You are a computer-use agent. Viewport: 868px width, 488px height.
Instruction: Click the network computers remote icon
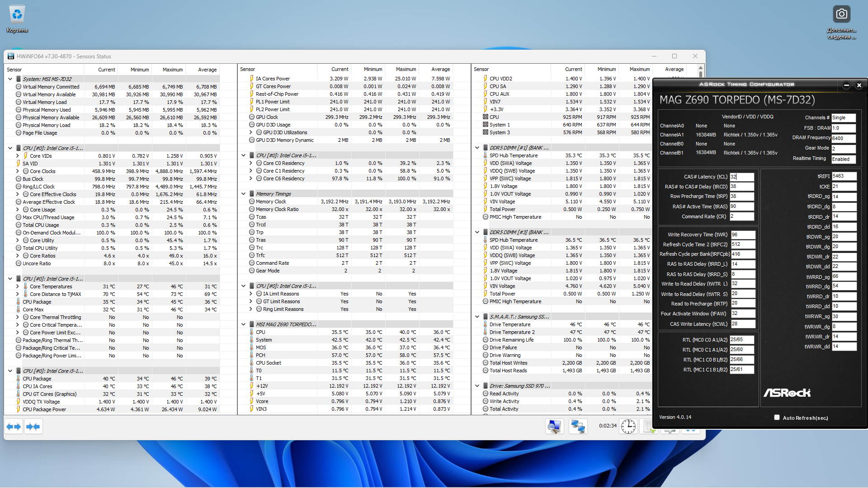click(x=578, y=426)
